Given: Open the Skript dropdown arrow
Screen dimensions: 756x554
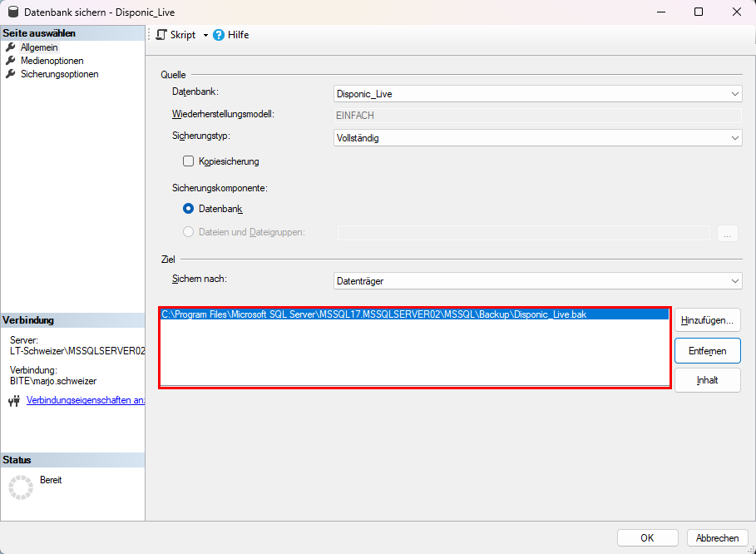Looking at the screenshot, I should click(x=205, y=35).
